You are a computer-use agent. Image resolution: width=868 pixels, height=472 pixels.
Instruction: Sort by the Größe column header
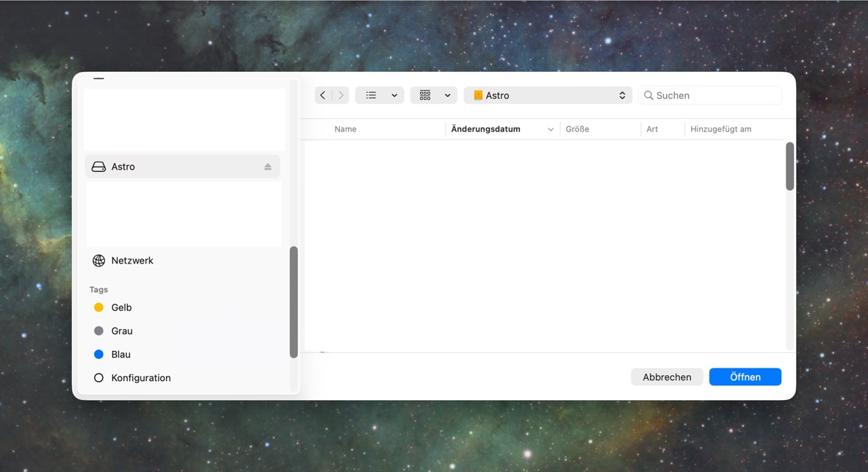click(577, 129)
